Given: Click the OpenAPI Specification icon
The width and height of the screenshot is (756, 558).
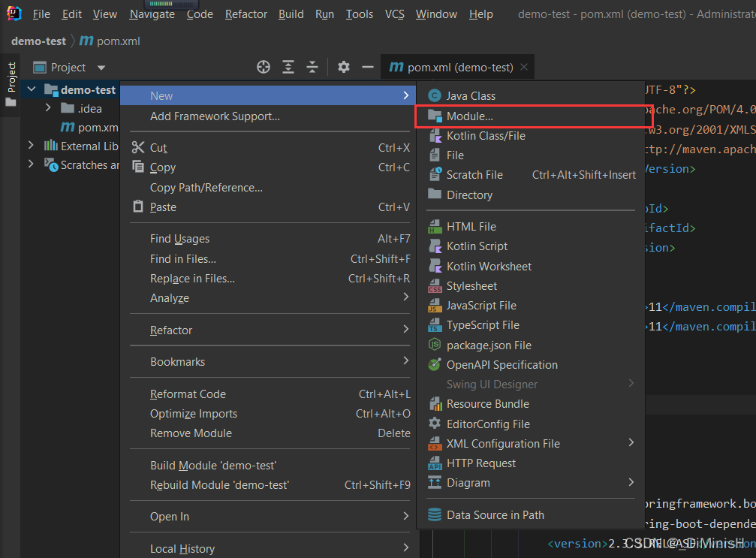Looking at the screenshot, I should tap(435, 364).
